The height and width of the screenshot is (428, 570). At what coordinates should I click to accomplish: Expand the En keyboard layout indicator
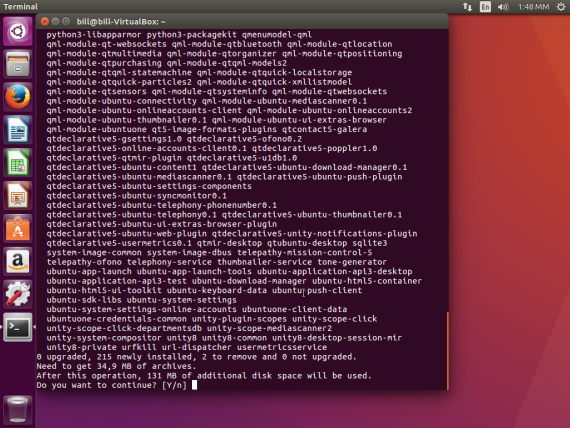(x=485, y=7)
